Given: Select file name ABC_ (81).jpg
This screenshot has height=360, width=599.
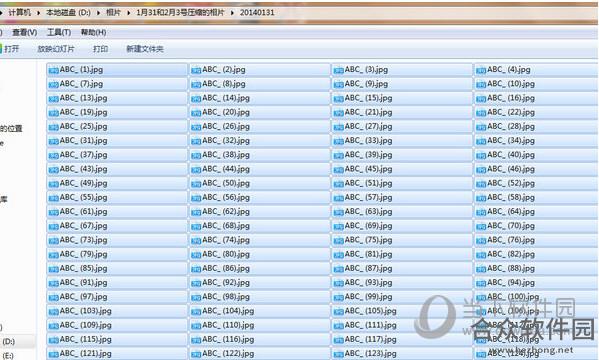Looking at the screenshot, I should [369, 254].
